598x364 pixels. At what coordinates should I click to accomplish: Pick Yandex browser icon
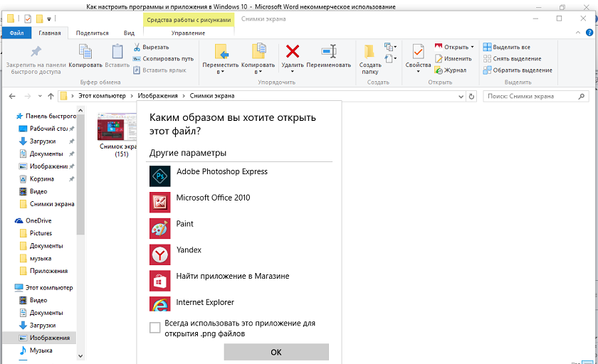click(x=159, y=255)
